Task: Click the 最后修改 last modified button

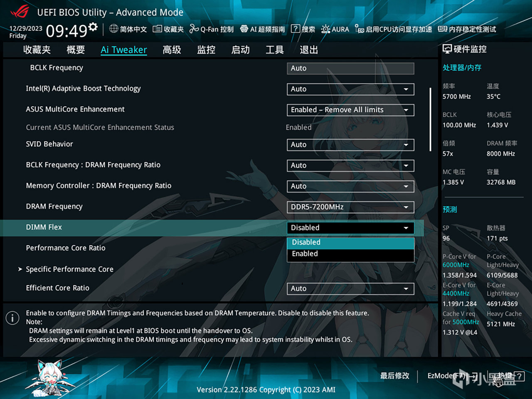Action: (x=394, y=376)
